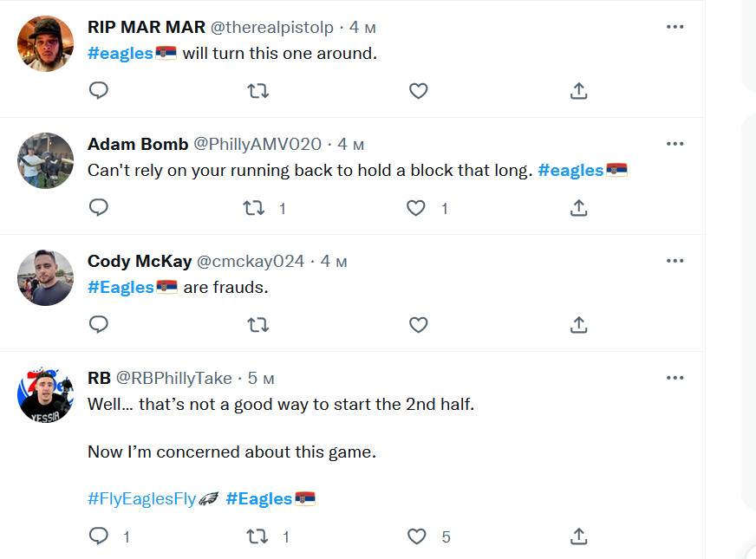Open more options on Adam Bomb's tweet
Screen dimensions: 756x559
[675, 144]
